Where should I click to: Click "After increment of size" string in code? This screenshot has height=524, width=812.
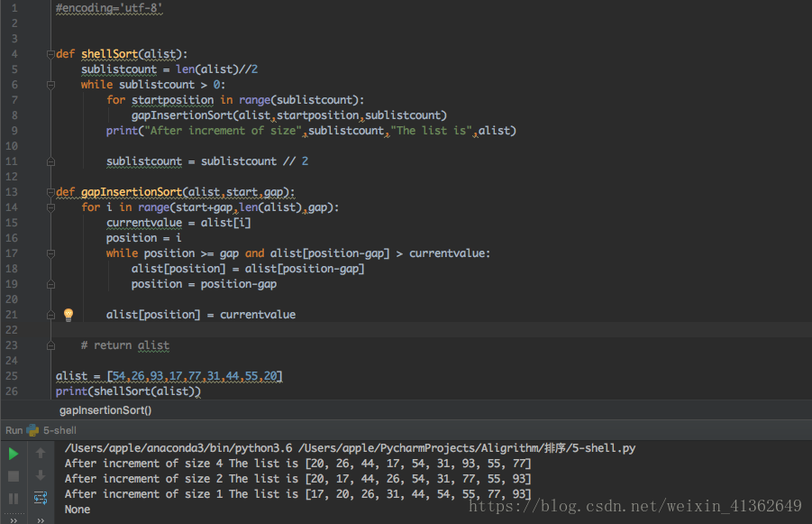click(224, 131)
